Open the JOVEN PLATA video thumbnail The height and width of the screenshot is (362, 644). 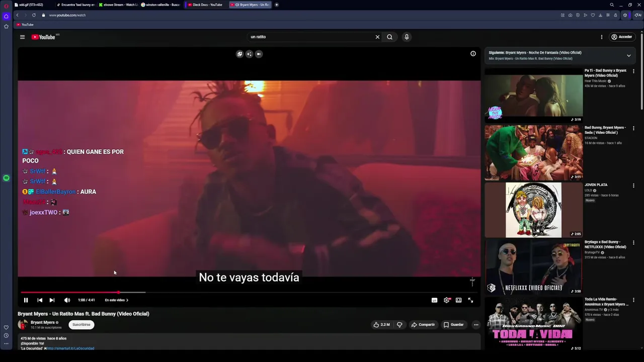[533, 210]
